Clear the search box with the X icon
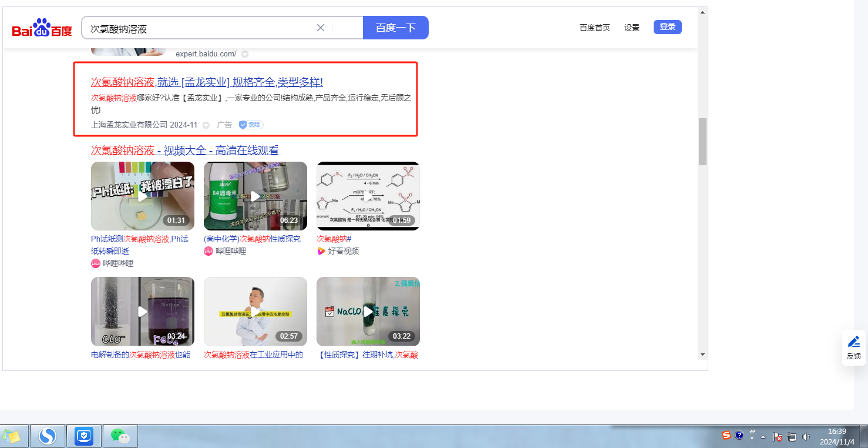Image resolution: width=868 pixels, height=448 pixels. (x=321, y=28)
